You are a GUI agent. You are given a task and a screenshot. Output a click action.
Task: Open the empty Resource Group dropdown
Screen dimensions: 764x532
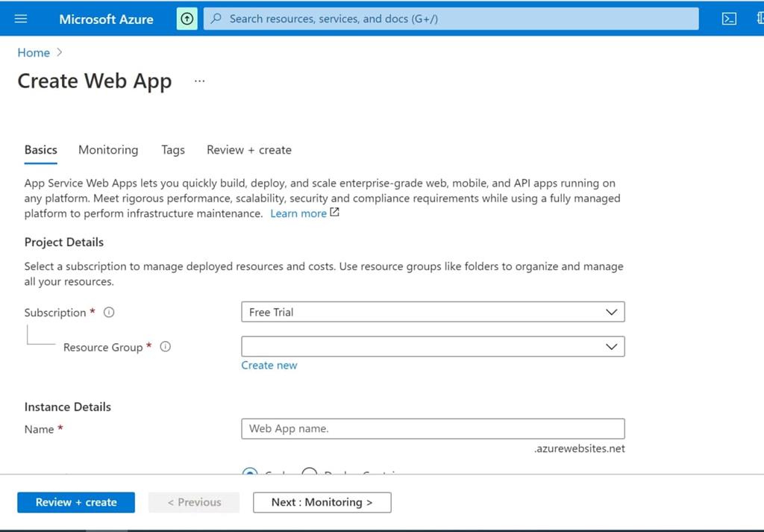[x=433, y=347]
